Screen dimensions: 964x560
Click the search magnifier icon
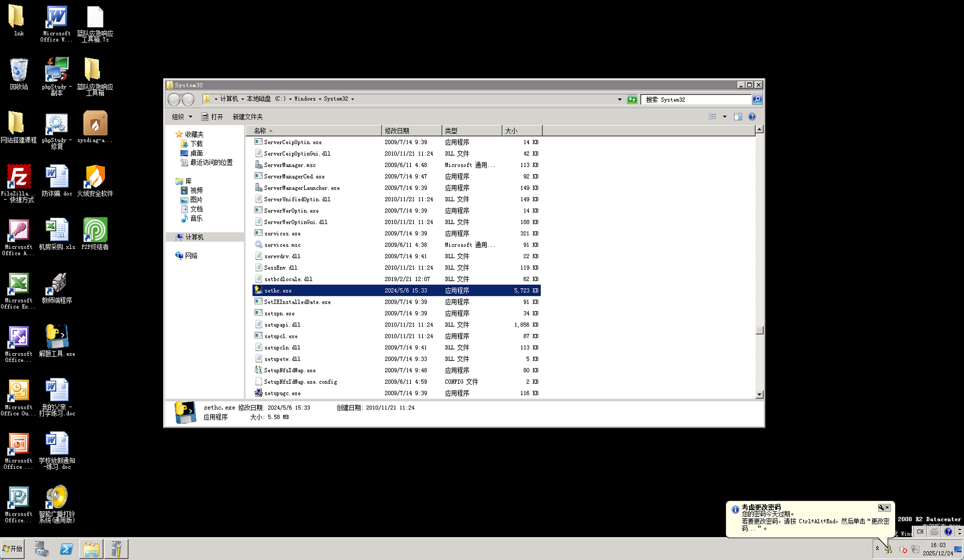coord(757,99)
